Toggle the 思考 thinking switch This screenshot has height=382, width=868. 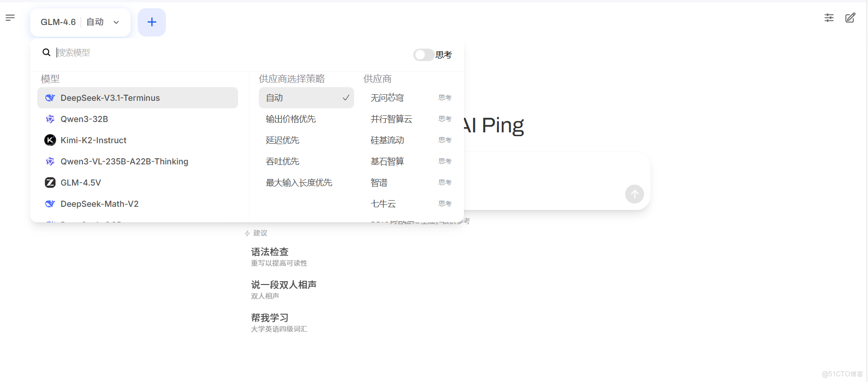point(423,55)
